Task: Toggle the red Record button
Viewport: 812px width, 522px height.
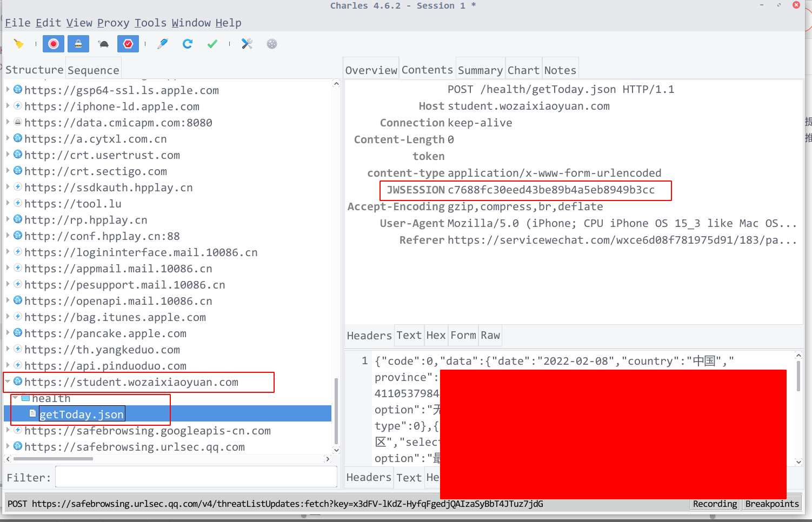Action: coord(54,44)
